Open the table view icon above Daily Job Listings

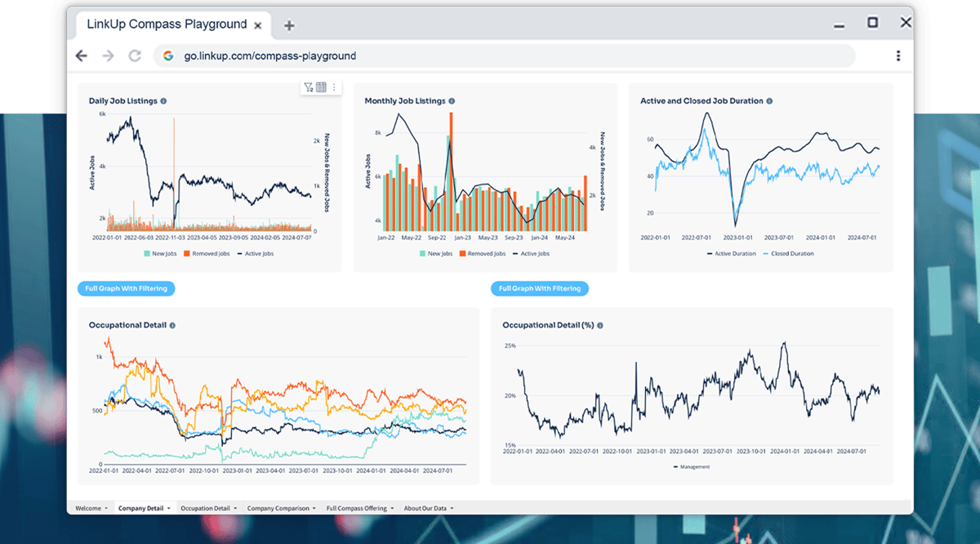coord(321,87)
